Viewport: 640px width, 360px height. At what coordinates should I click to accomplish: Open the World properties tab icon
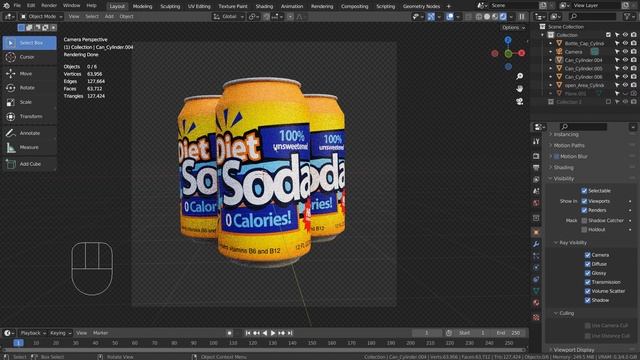(536, 203)
